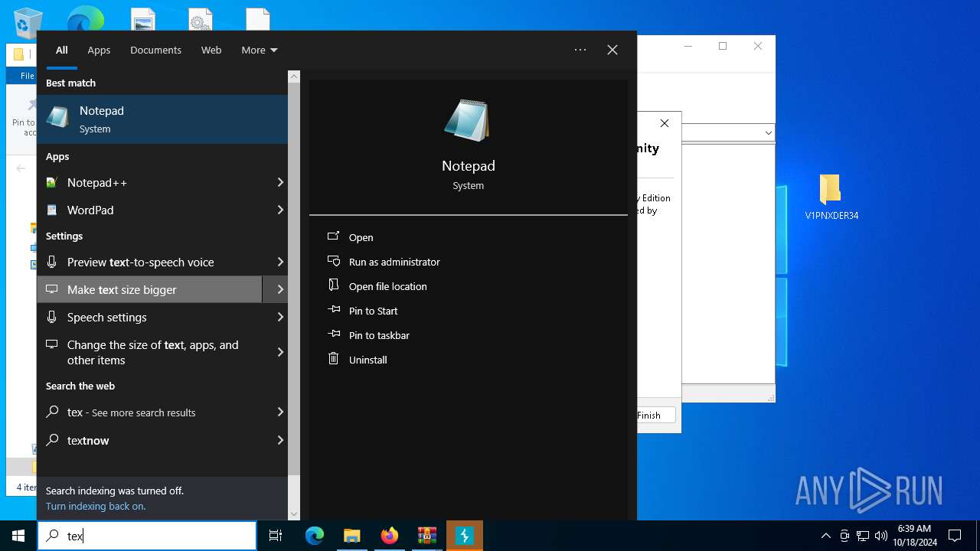Open dropdown in background window

tap(768, 133)
